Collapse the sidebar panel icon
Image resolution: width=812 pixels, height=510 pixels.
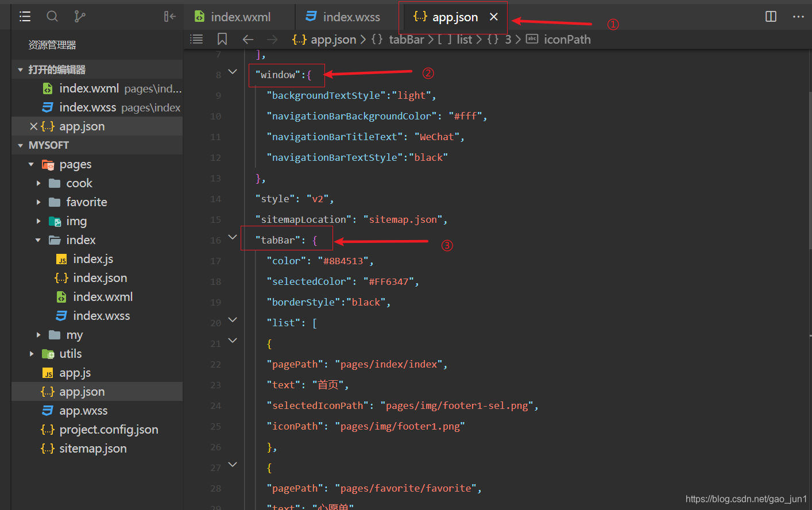169,17
